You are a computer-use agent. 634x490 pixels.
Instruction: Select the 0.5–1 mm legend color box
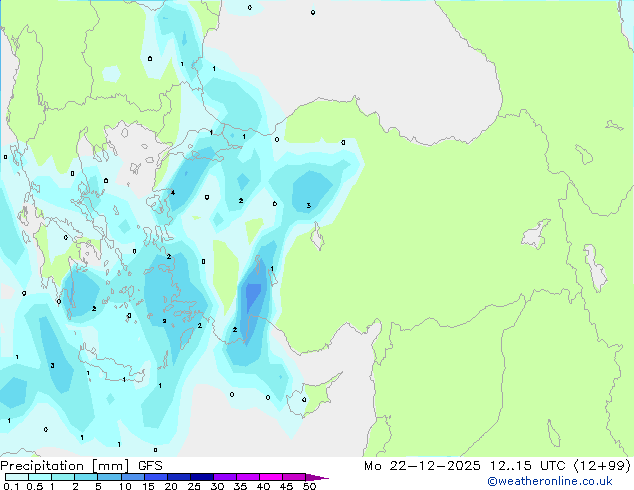(40, 477)
